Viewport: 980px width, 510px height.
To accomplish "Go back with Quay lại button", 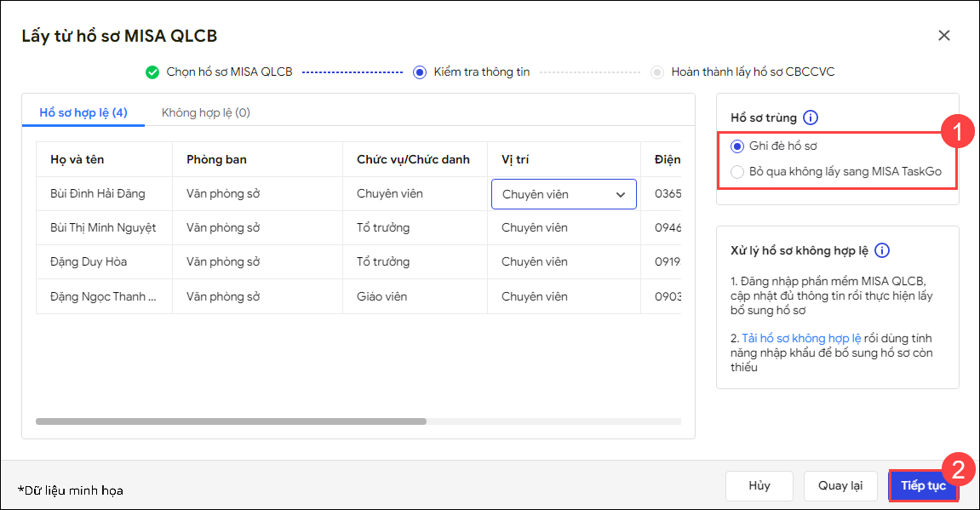I will point(840,485).
